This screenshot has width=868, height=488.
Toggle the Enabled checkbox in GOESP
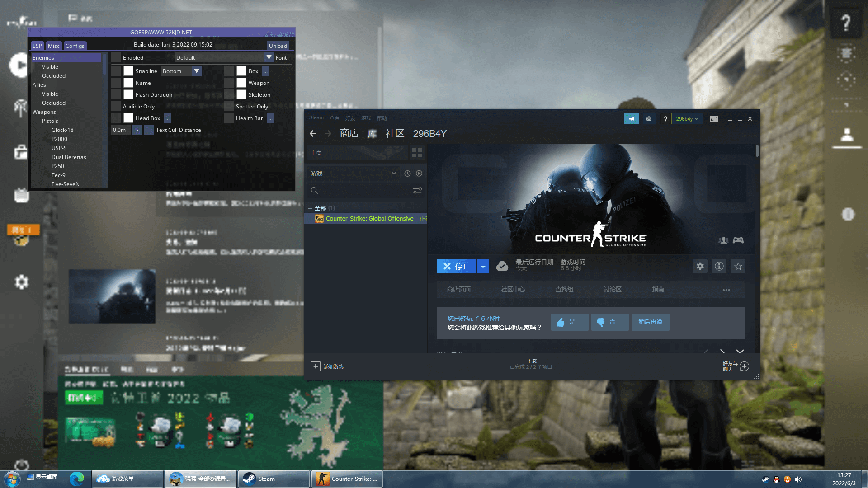tap(116, 57)
